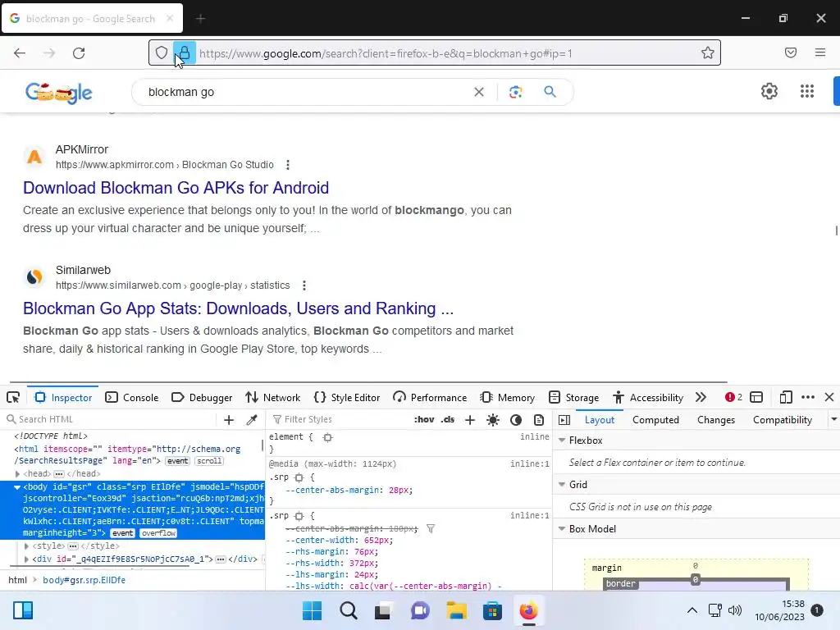Save page to Pocket icon

pyautogui.click(x=791, y=52)
